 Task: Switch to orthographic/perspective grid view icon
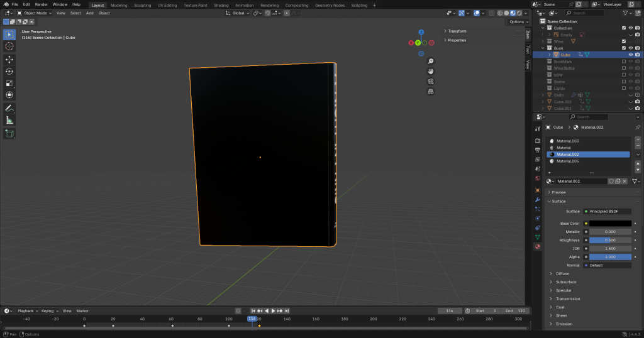[x=431, y=91]
